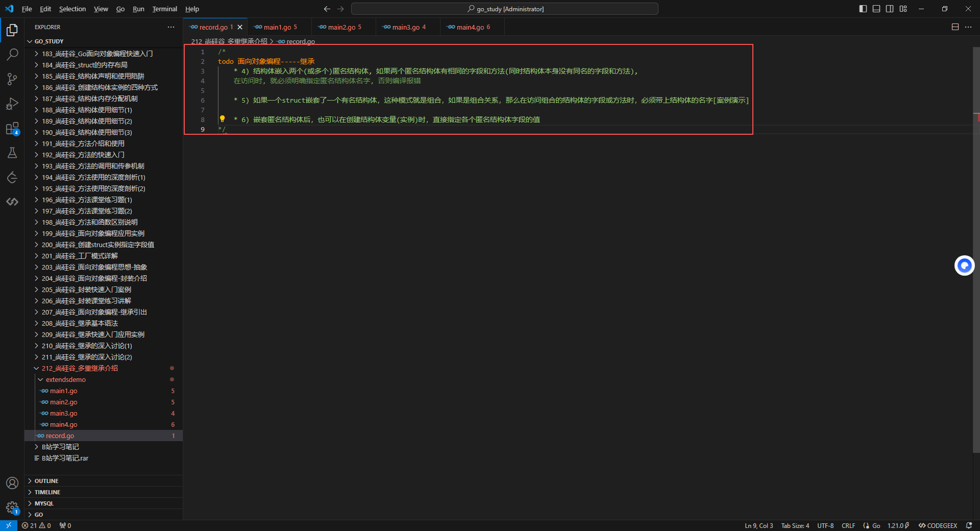Click the CODEGEEX status bar item
The width and height of the screenshot is (980, 531).
938,525
